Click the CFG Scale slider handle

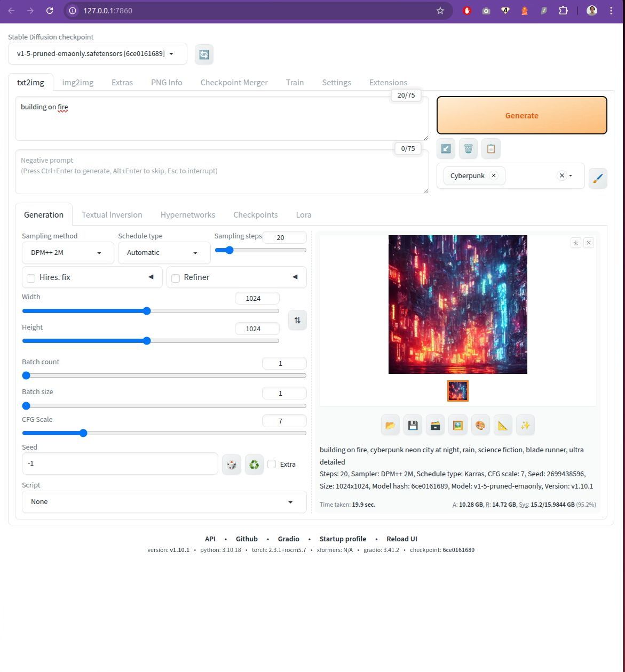click(x=83, y=433)
